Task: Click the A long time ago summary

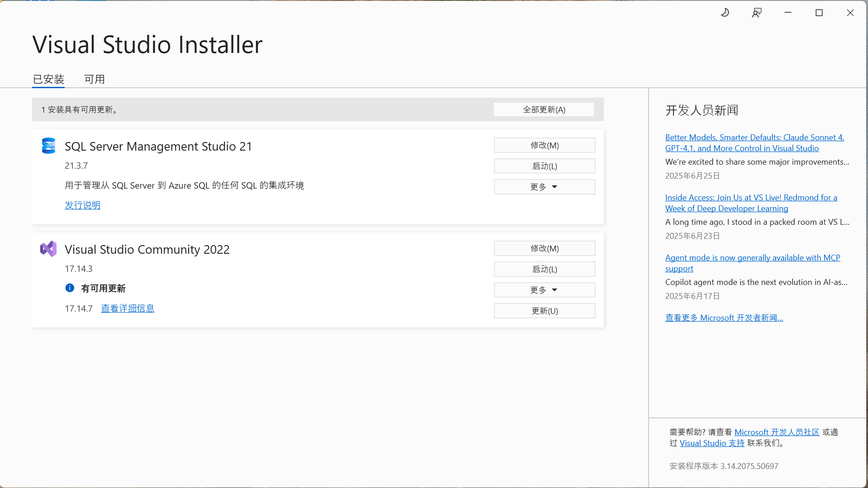Action: click(x=757, y=222)
